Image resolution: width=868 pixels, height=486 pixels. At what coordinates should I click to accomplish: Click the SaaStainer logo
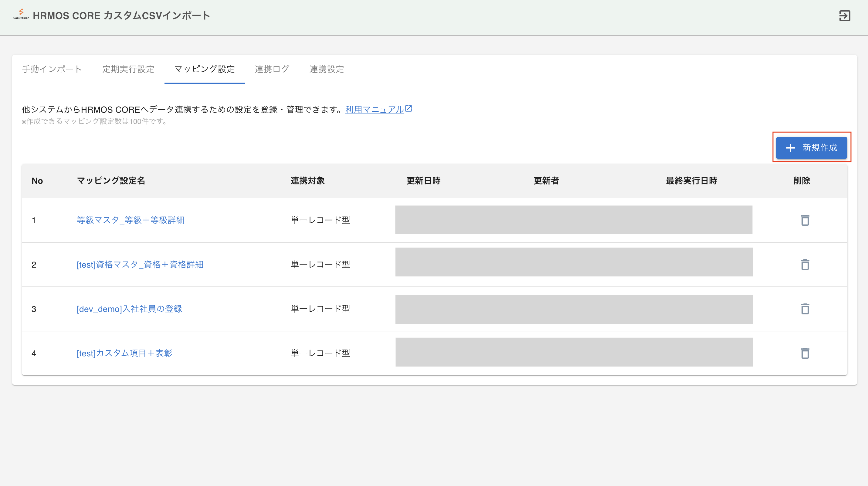(x=21, y=15)
